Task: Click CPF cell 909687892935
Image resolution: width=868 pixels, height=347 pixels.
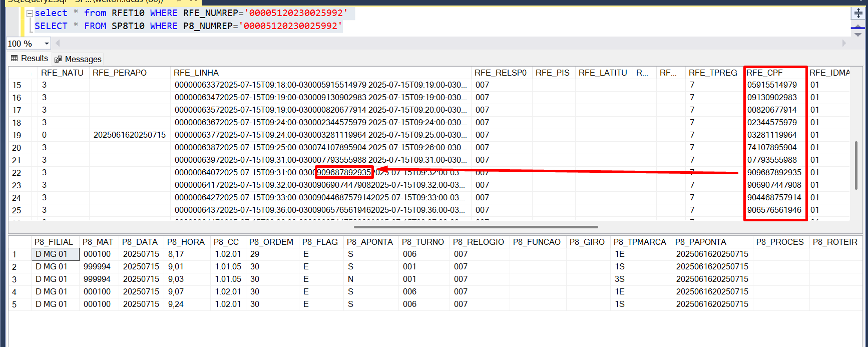Action: tap(775, 173)
